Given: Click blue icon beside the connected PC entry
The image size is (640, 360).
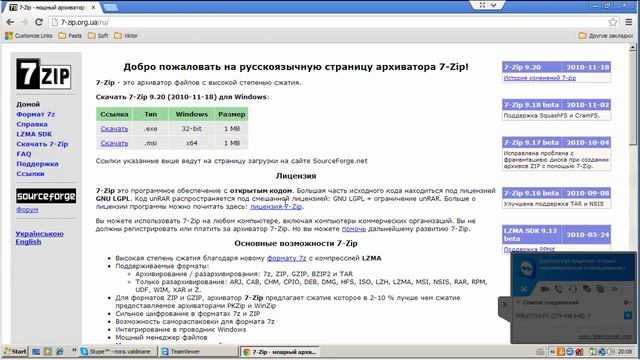Looking at the screenshot, I should coord(628,315).
